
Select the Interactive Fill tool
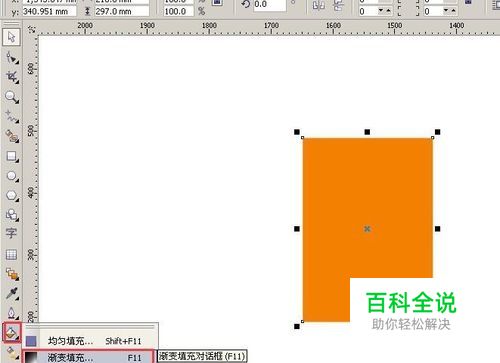tap(12, 352)
